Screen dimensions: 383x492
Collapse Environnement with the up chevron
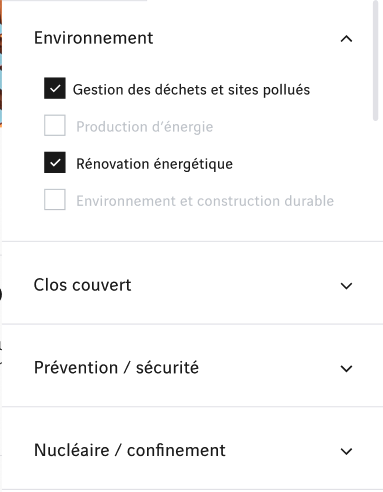pyautogui.click(x=346, y=39)
